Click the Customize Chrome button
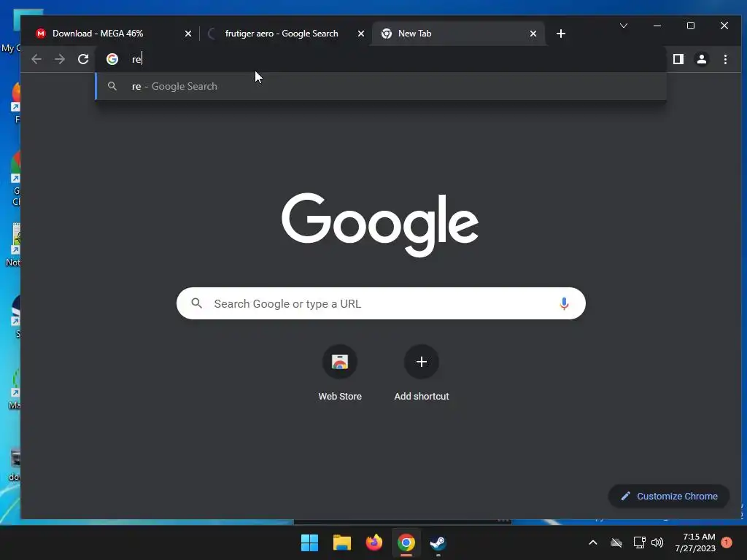Image resolution: width=747 pixels, height=560 pixels. coord(669,496)
